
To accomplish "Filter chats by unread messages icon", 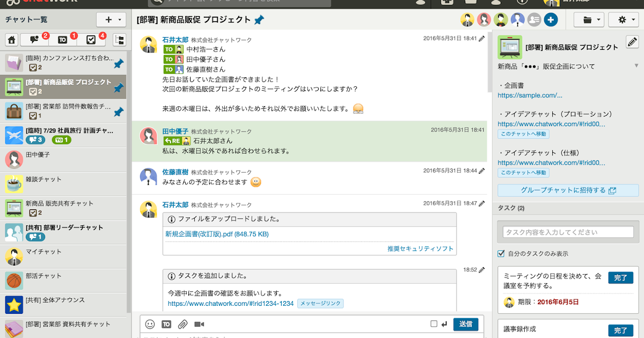I will [35, 40].
